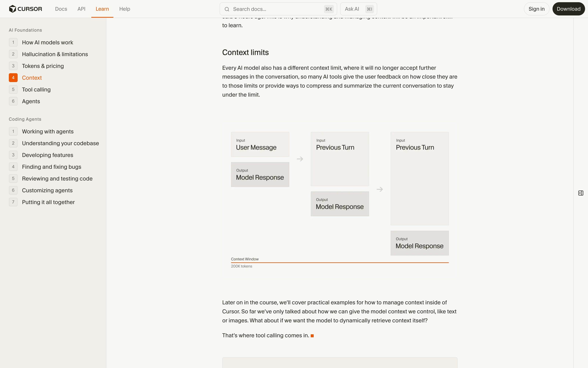
Task: Click the Context limits heading
Action: click(245, 52)
